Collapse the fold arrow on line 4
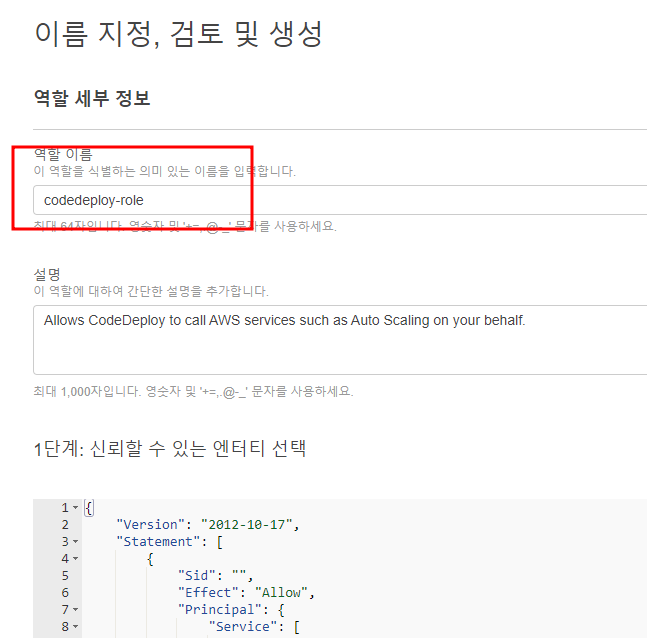The height and width of the screenshot is (638, 647). click(76, 559)
